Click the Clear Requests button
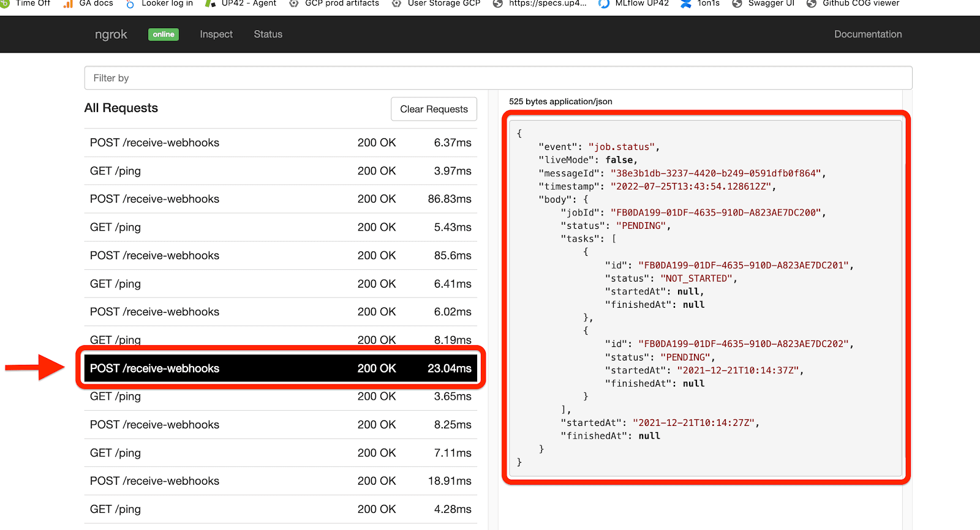Image resolution: width=980 pixels, height=530 pixels. (x=434, y=109)
